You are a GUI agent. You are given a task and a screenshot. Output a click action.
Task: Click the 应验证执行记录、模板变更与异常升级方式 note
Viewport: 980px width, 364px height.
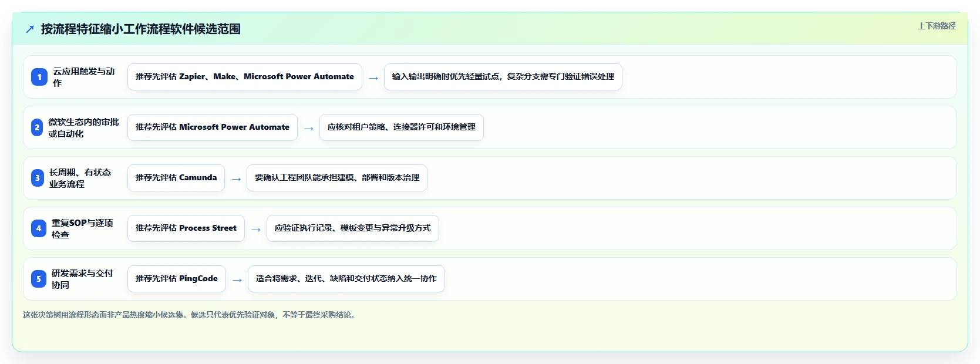353,228
